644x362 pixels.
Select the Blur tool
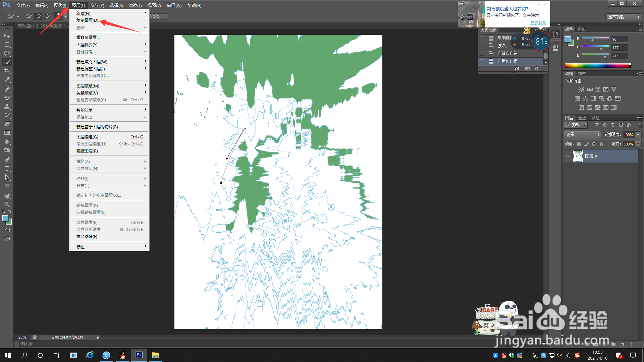tap(7, 142)
